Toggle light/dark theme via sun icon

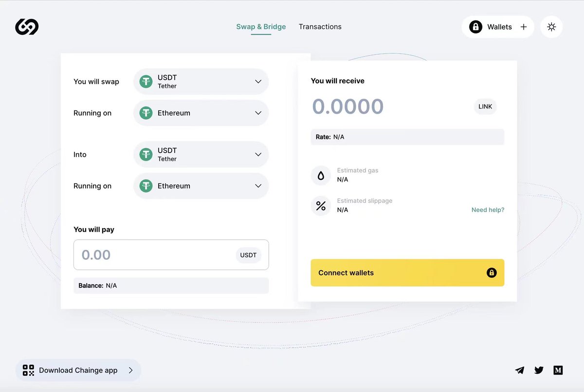(551, 27)
